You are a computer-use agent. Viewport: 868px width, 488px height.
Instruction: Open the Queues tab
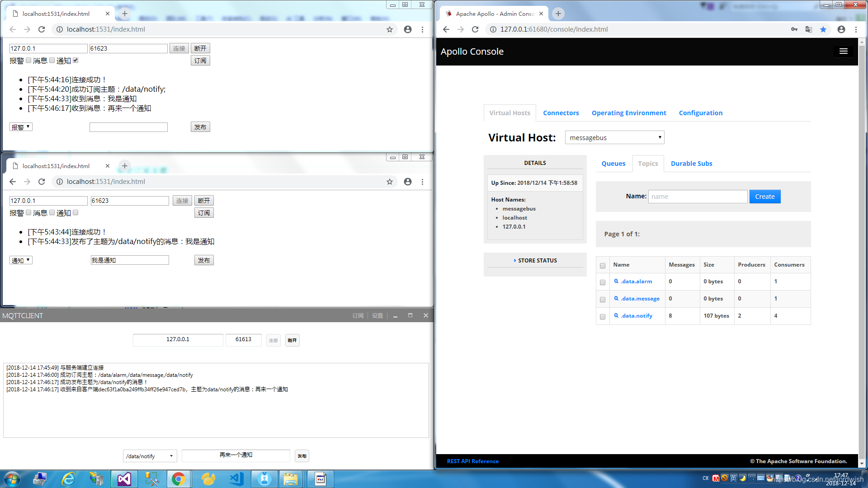(x=613, y=164)
